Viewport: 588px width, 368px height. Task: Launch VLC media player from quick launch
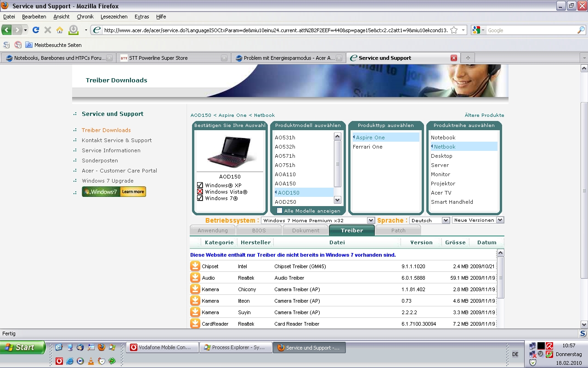click(x=91, y=361)
